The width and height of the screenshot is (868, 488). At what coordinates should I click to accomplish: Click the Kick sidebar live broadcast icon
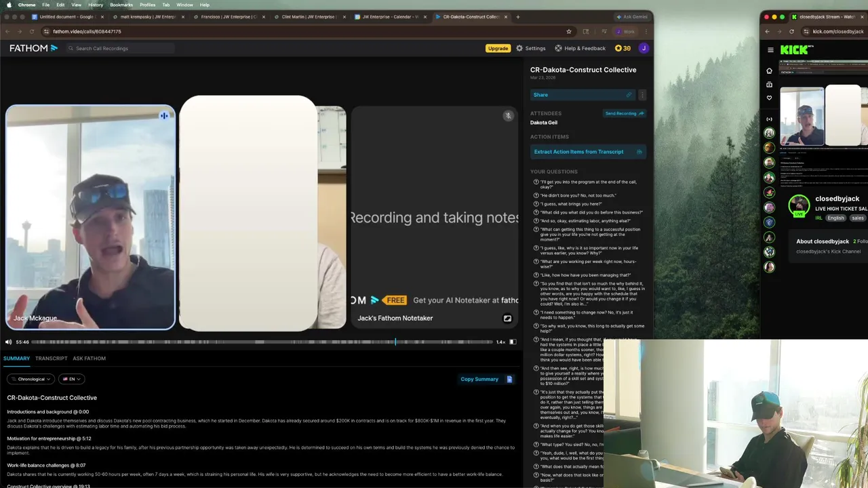tap(769, 119)
